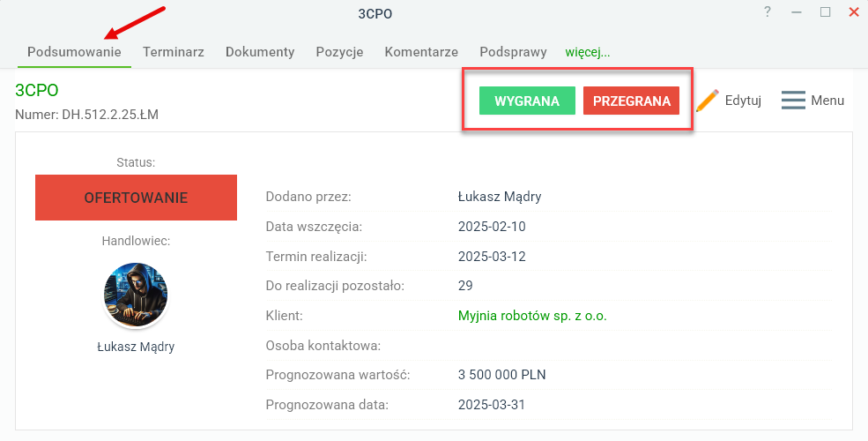Show the Komentarze tab
Image resolution: width=868 pixels, height=441 pixels.
[x=421, y=52]
